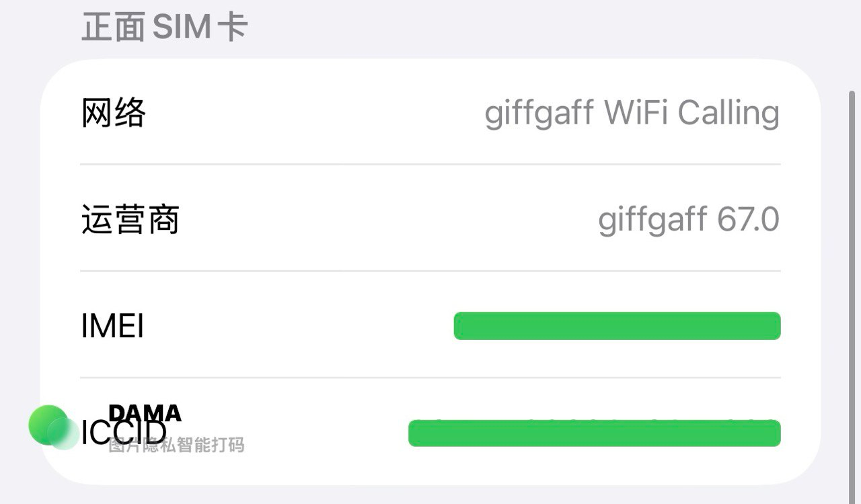Select the 网络 row label
The height and width of the screenshot is (504, 861).
[114, 113]
